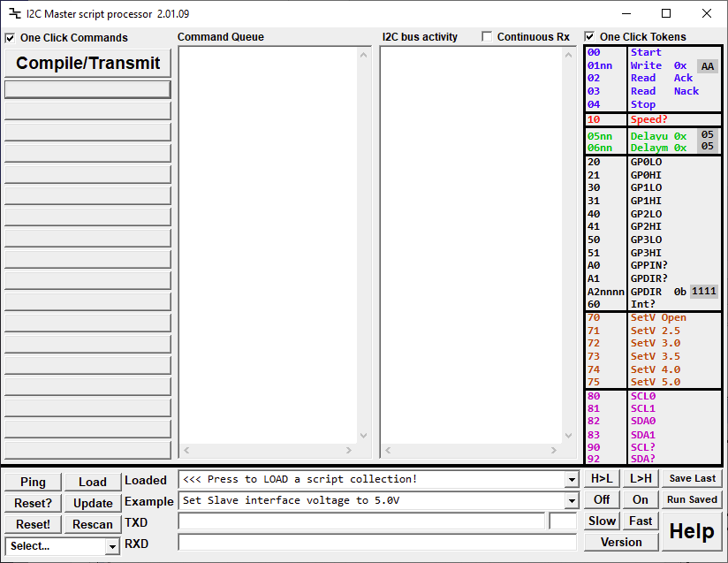The width and height of the screenshot is (728, 563).
Task: Click Command Queue scroll down arrow
Action: 363,435
